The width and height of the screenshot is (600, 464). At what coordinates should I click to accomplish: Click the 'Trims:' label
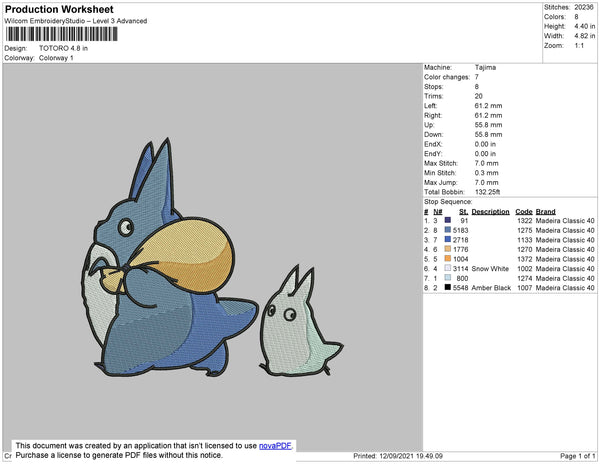[x=434, y=96]
